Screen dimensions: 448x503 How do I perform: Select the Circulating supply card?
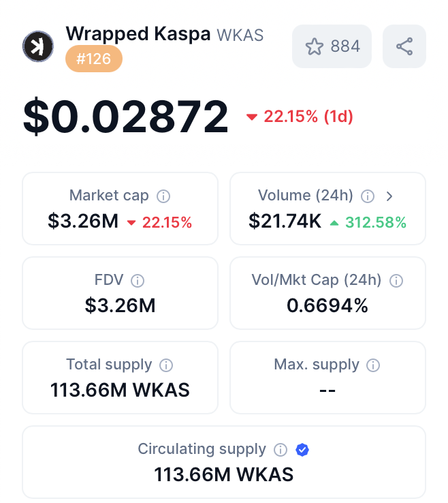pyautogui.click(x=224, y=462)
